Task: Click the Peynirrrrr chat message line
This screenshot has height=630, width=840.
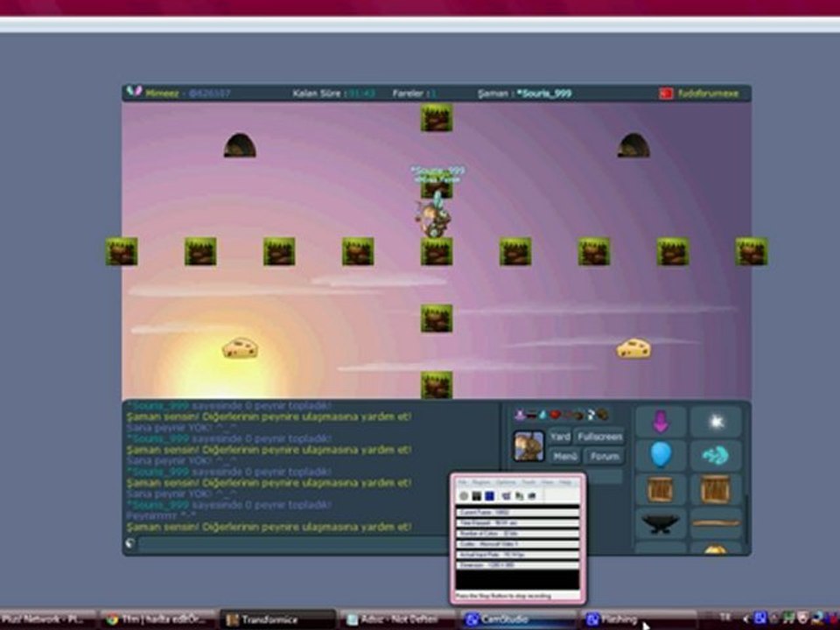Action: tap(161, 515)
